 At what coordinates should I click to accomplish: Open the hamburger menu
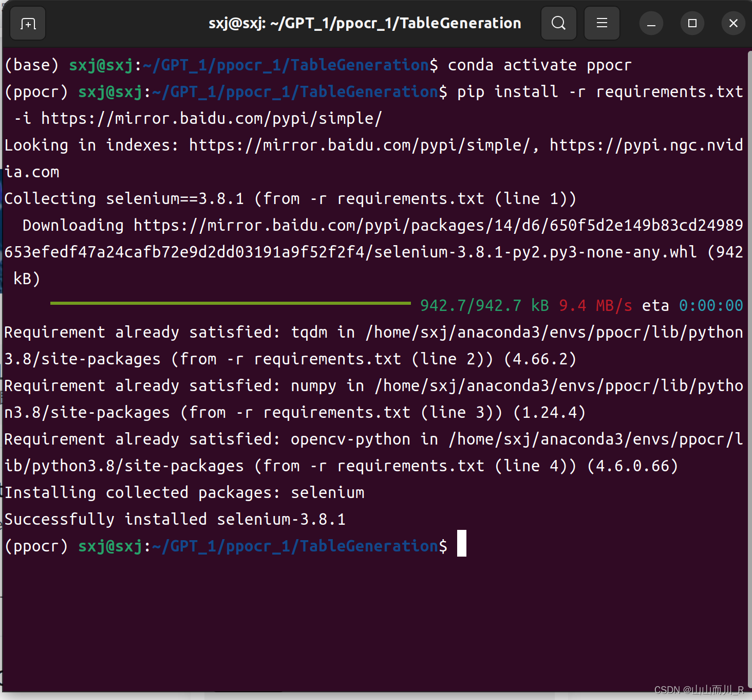tap(601, 23)
